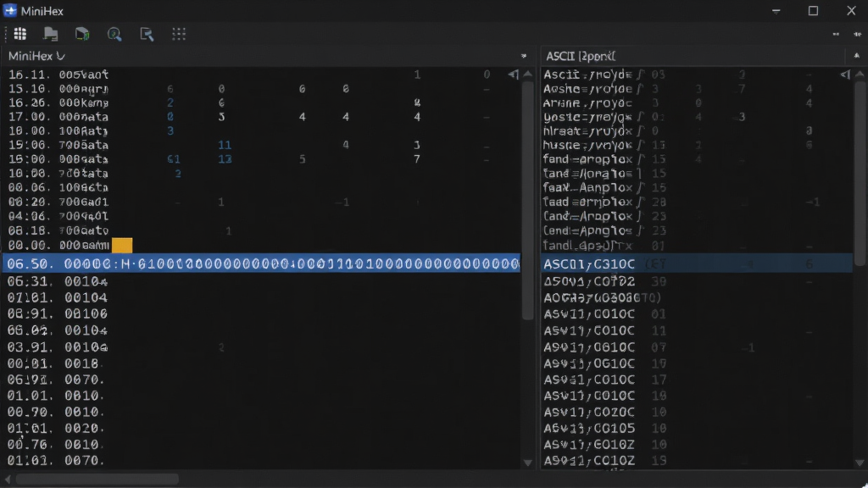Viewport: 868px width, 488px height.
Task: Click the dotted grid toolbar icon
Action: pyautogui.click(x=179, y=34)
